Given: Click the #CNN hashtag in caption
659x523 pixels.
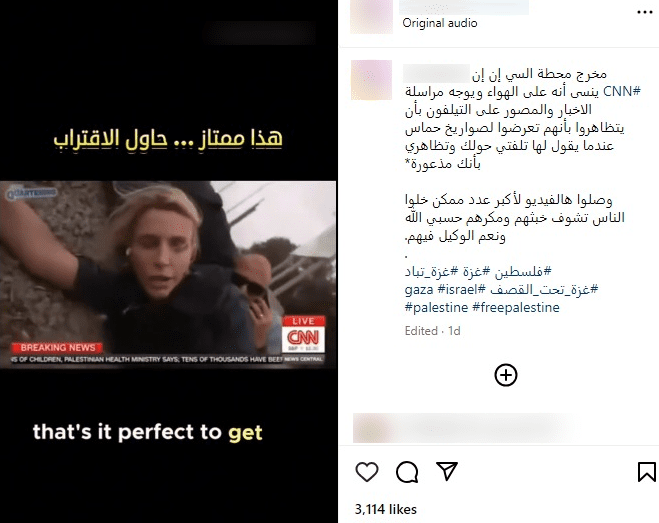Looking at the screenshot, I should tap(622, 91).
